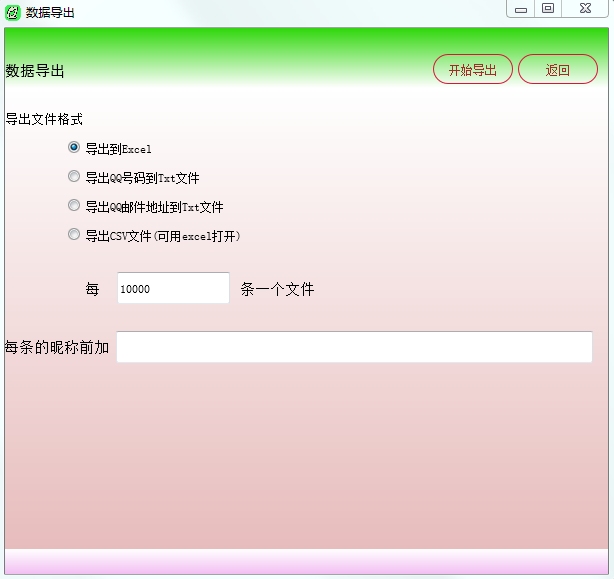This screenshot has width=614, height=579.
Task: Focus the 每条的昵称前加 text field
Action: point(354,347)
